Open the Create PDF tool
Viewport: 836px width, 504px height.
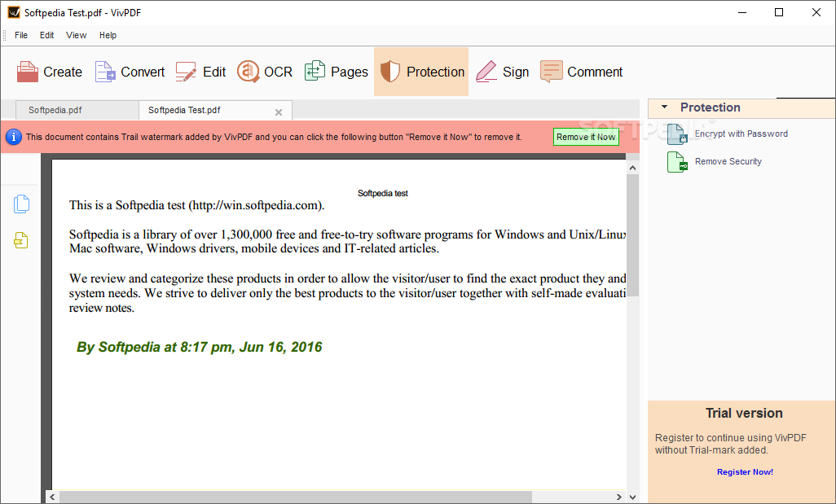point(49,72)
